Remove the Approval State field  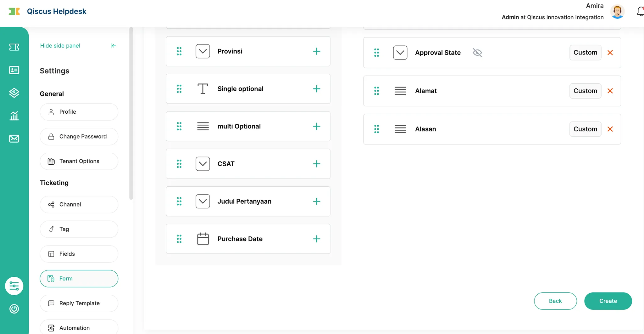tap(610, 53)
